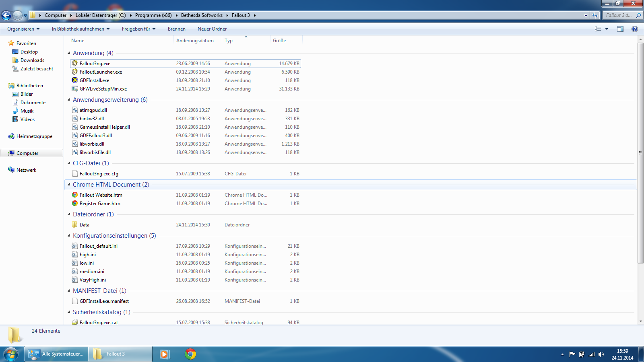The height and width of the screenshot is (362, 644).
Task: Click the Back navigation arrow
Action: tap(6, 15)
